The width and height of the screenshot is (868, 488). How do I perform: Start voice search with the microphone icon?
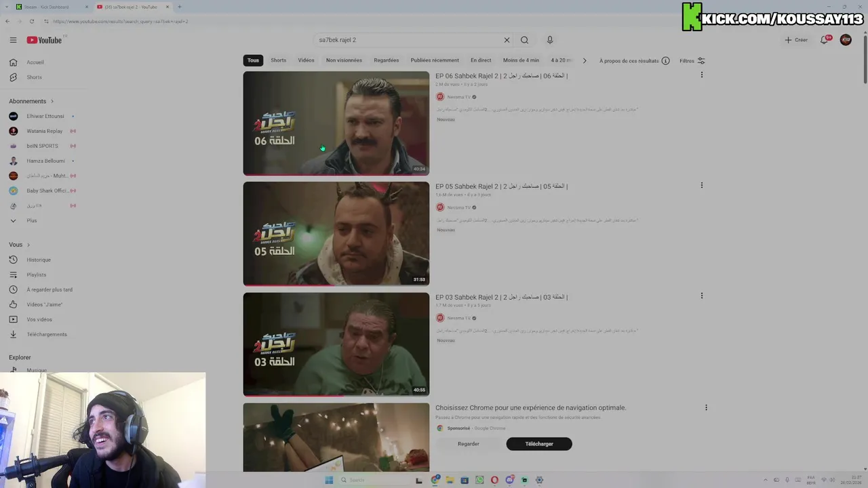click(x=550, y=40)
